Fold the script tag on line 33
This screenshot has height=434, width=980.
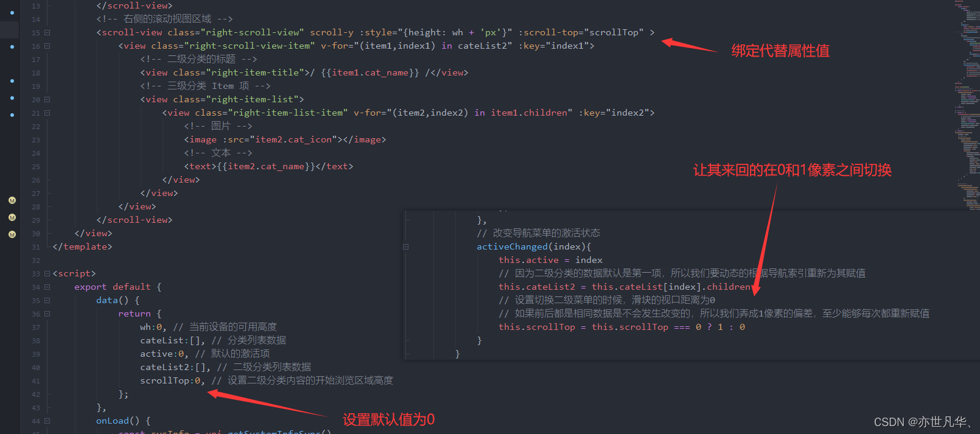point(47,274)
